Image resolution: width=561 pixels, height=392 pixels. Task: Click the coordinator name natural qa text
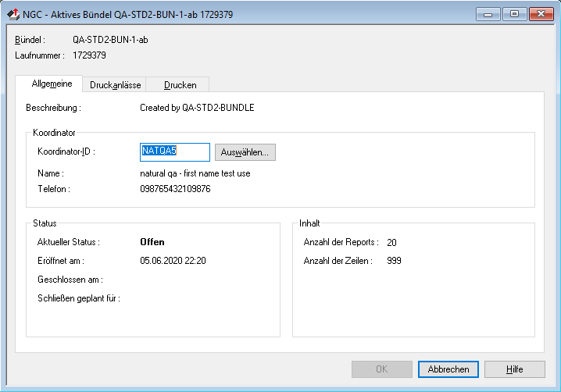point(195,173)
